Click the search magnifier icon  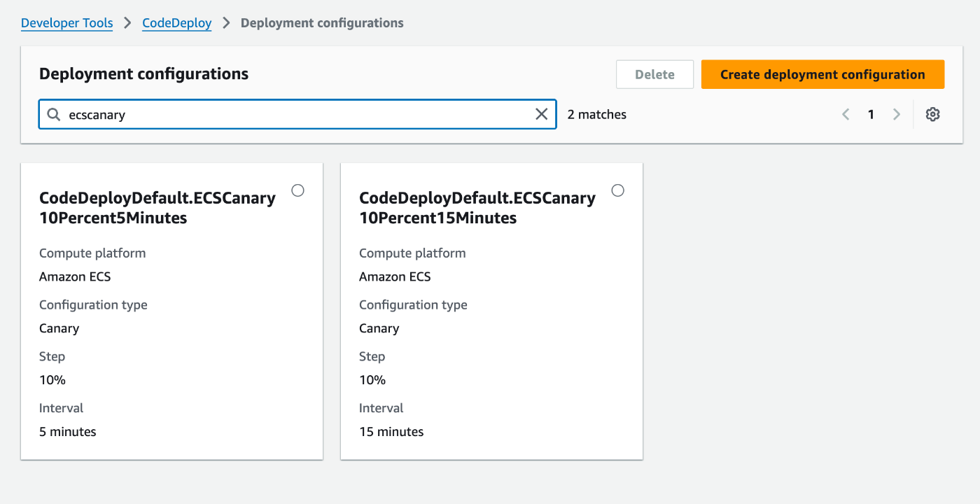(53, 114)
